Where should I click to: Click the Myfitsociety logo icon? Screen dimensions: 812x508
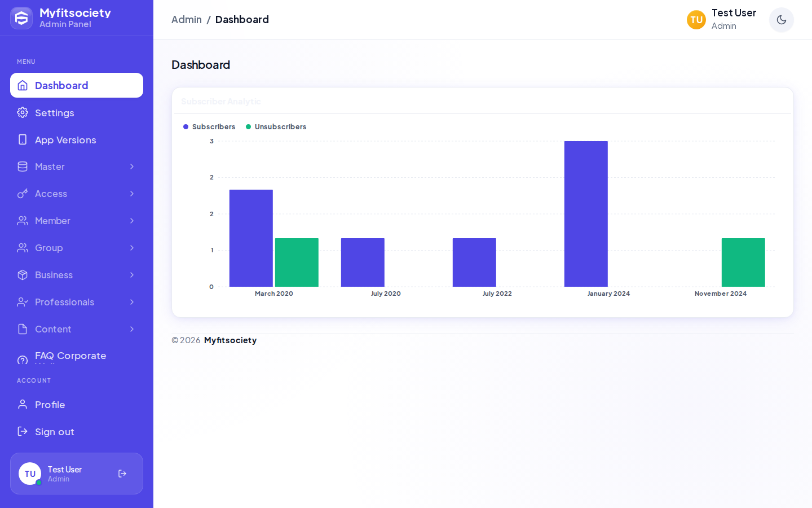21,18
